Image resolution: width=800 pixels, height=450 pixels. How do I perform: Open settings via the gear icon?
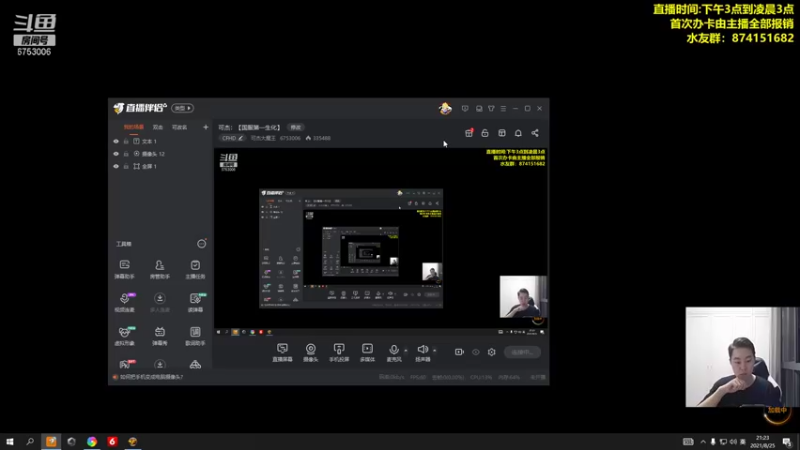click(491, 352)
